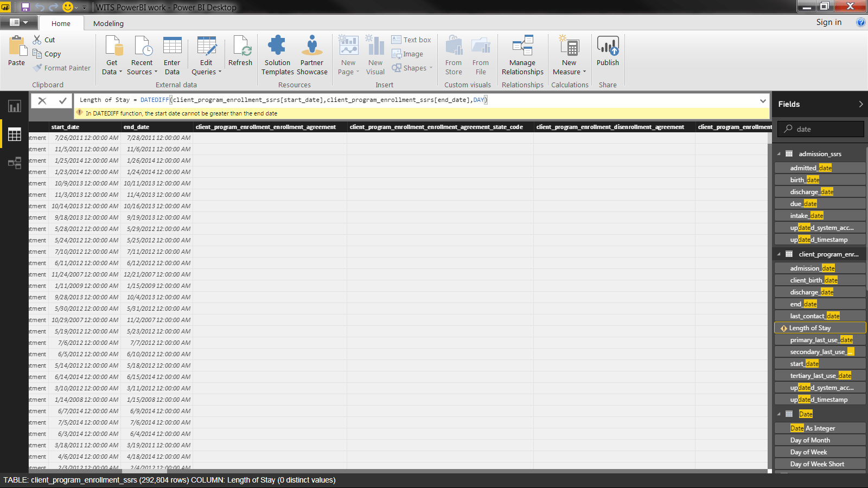Expand the formula bar
868x488 pixels.
[x=763, y=101]
